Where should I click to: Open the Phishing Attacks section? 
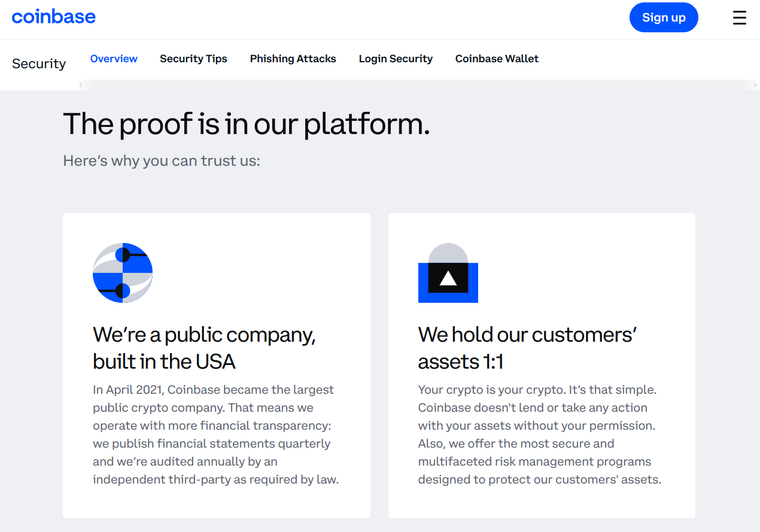[293, 59]
